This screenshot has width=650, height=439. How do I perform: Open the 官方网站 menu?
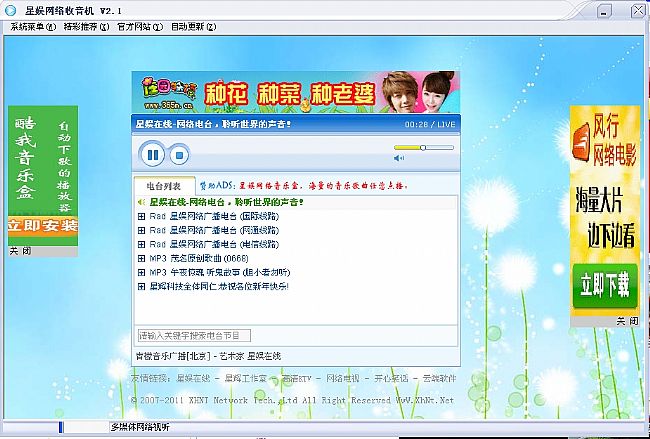click(140, 27)
